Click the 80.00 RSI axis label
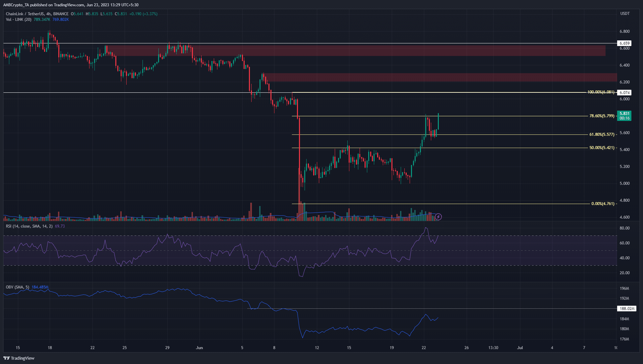 625,228
